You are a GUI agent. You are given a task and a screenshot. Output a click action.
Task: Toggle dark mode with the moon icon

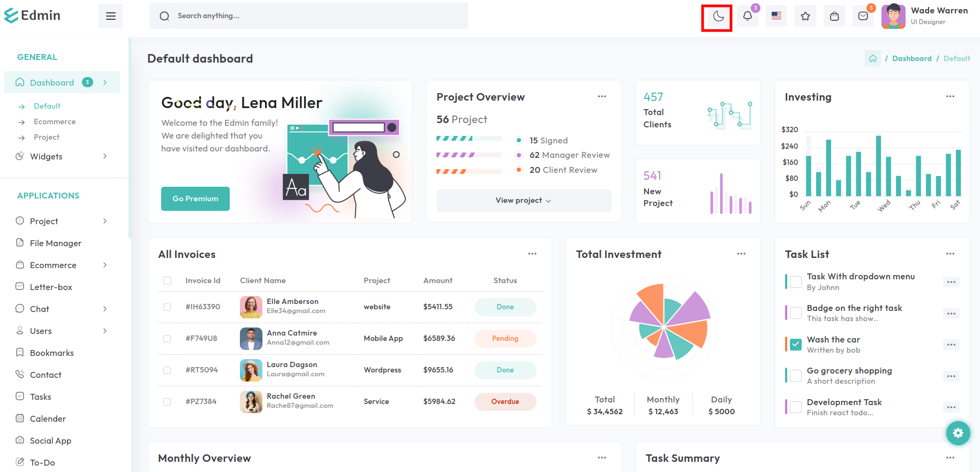718,17
